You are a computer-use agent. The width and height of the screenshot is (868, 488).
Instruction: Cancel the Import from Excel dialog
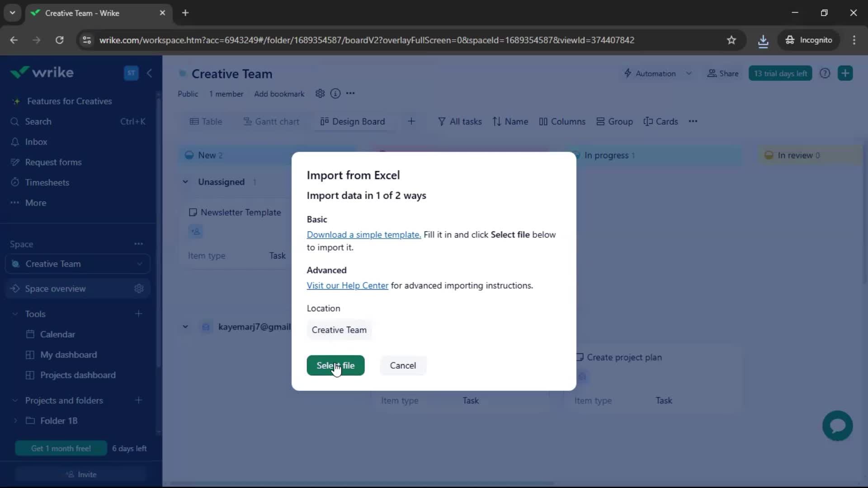[x=403, y=365]
